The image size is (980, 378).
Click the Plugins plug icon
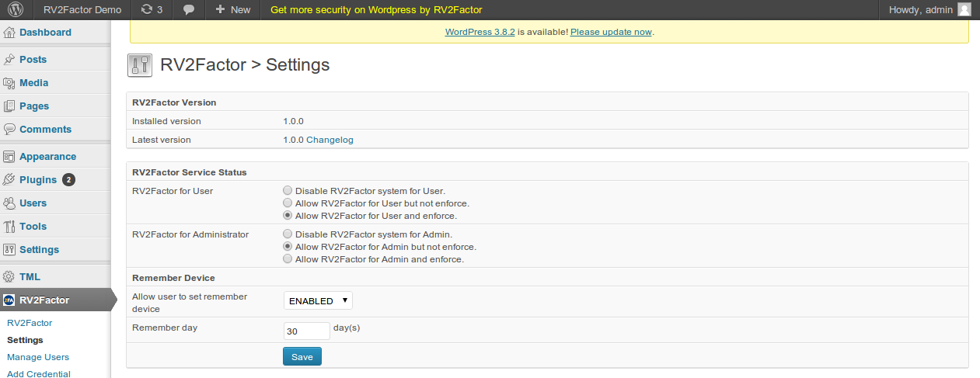point(9,180)
